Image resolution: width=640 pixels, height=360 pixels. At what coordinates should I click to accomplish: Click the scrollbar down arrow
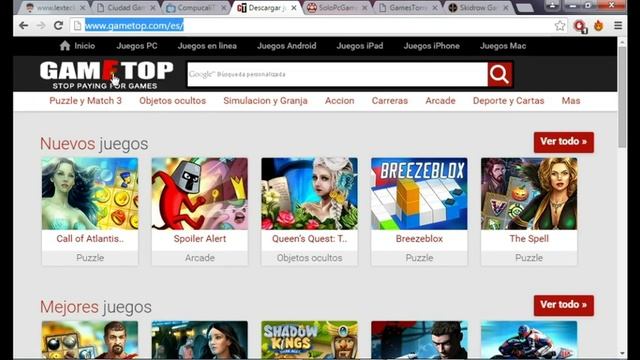tap(622, 353)
